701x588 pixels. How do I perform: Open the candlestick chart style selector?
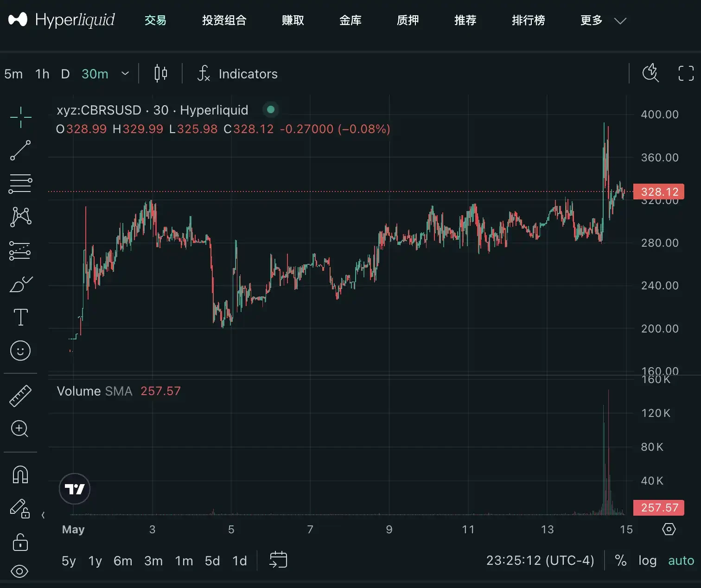point(161,73)
